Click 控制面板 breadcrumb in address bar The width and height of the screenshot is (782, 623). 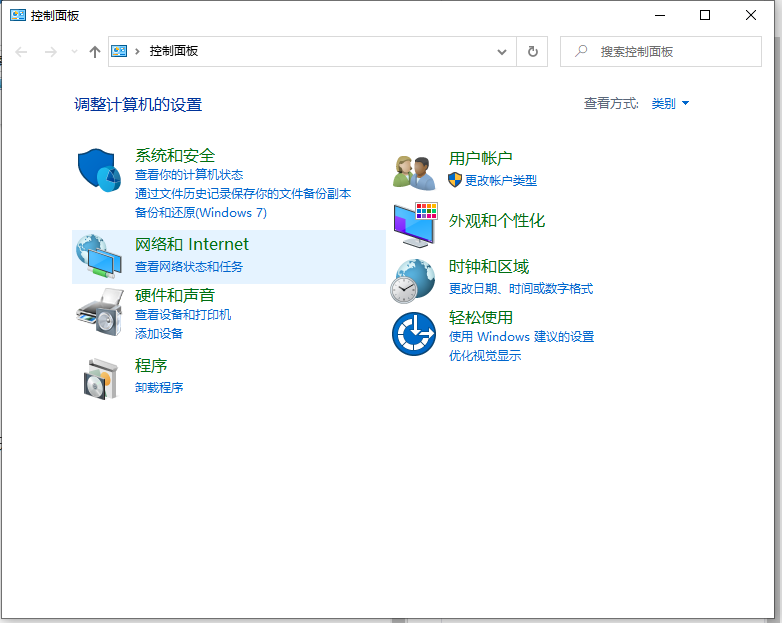pos(174,51)
